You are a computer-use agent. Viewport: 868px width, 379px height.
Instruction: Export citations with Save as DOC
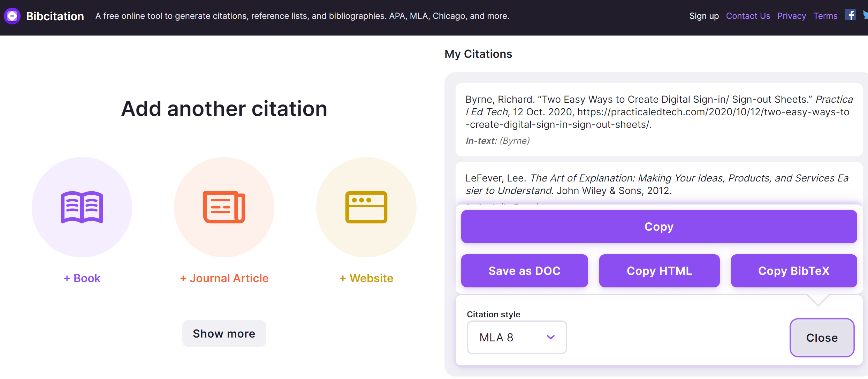pos(524,271)
